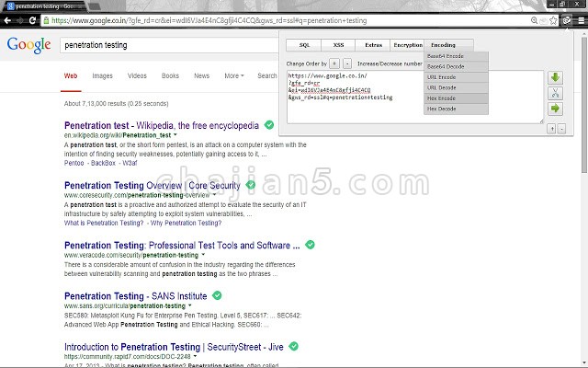The width and height of the screenshot is (588, 368).
Task: Select Hex Decode from the Encoding menu
Action: (456, 109)
